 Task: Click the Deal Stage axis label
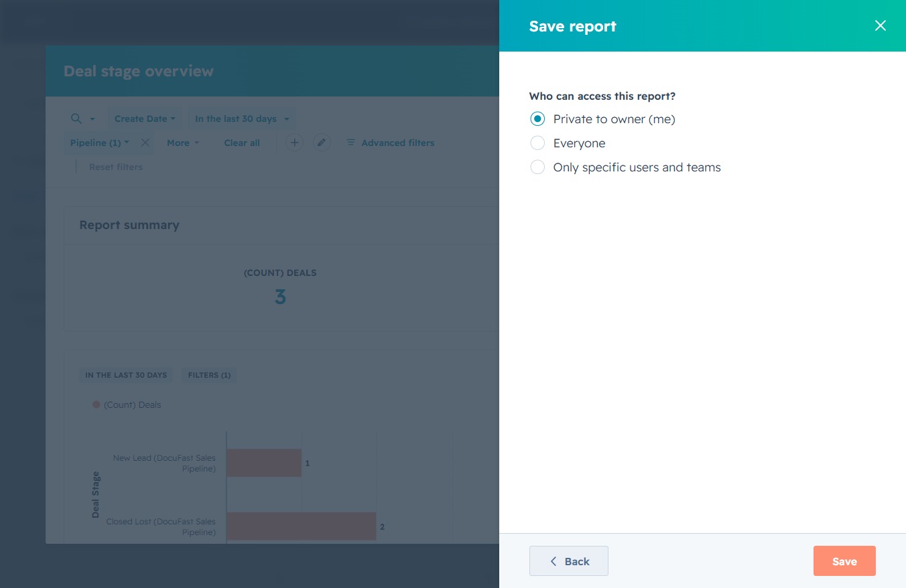pos(95,495)
